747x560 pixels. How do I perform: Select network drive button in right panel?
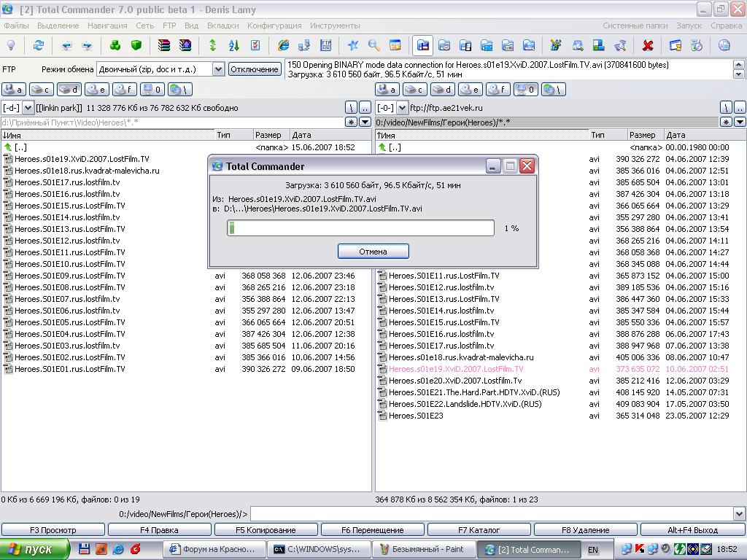tap(554, 89)
